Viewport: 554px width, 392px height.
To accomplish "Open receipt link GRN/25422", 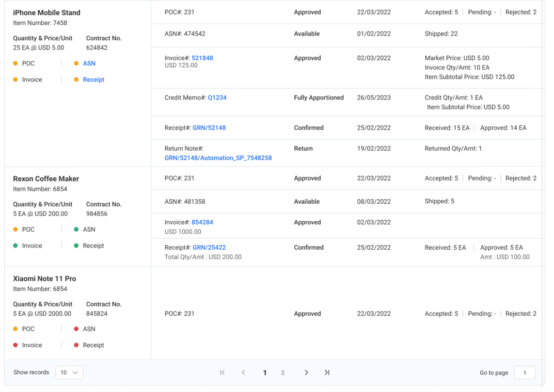I will coord(209,248).
